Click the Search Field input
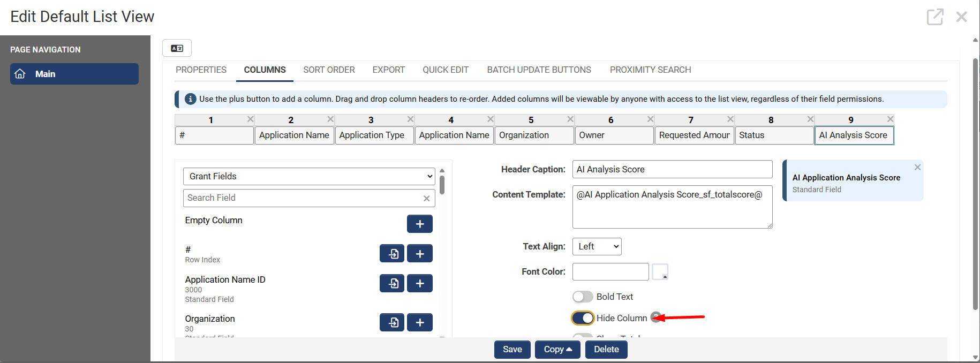The height and width of the screenshot is (363, 980). point(309,198)
